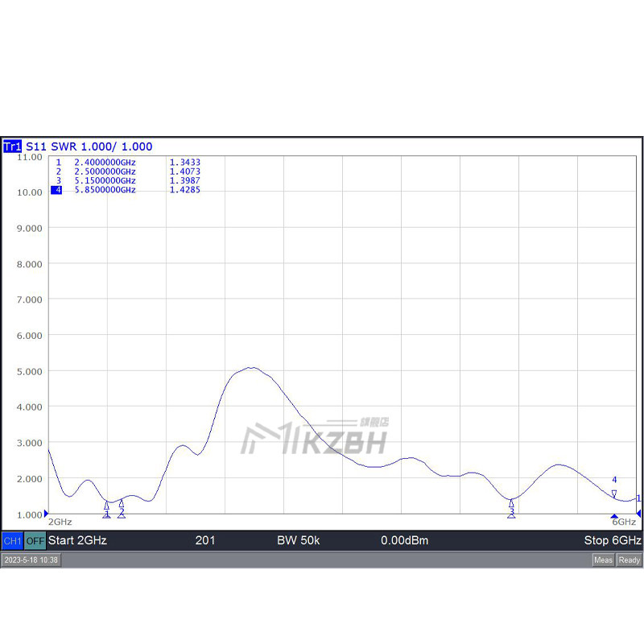
Task: Click the 201 sweep points value
Action: coord(205,540)
